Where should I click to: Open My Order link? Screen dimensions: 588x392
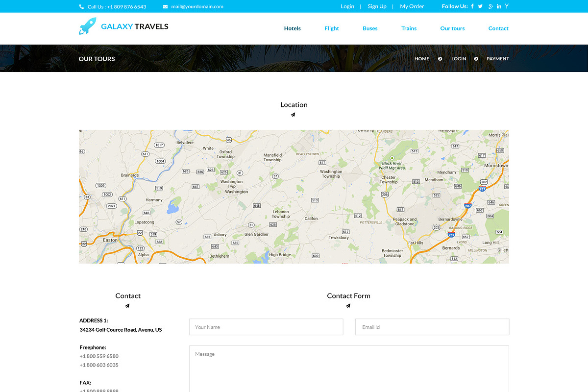412,6
